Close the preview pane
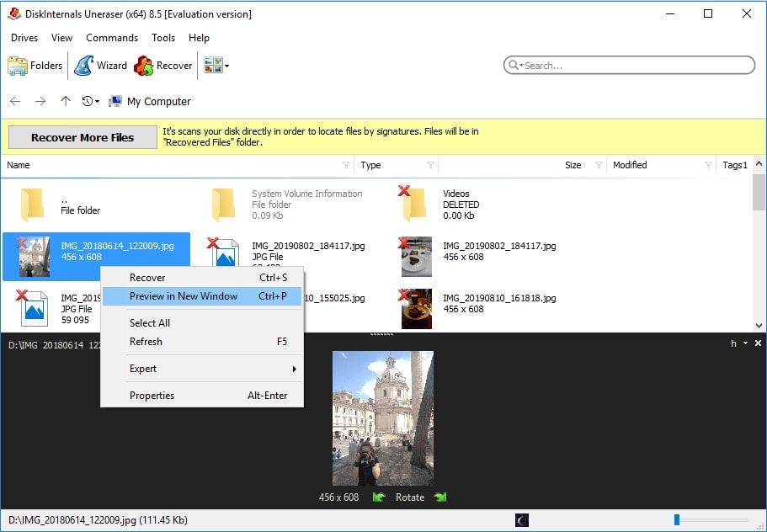This screenshot has width=767, height=532. pos(758,343)
